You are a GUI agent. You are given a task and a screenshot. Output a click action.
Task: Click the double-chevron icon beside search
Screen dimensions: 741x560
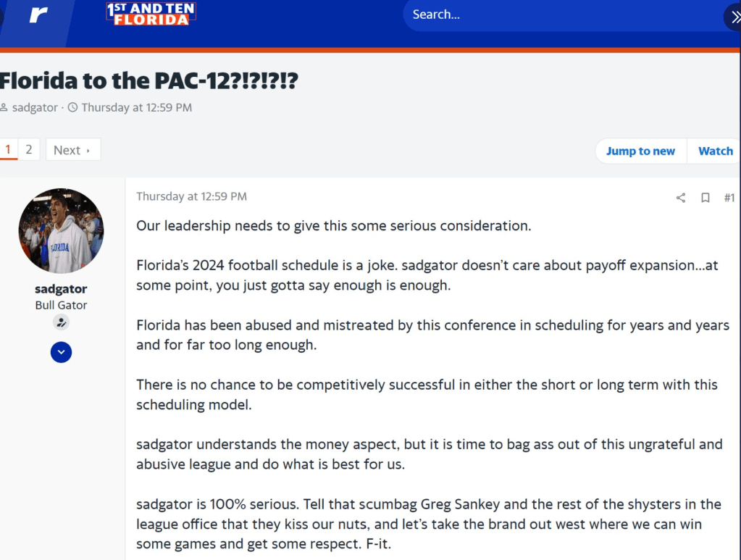click(733, 16)
